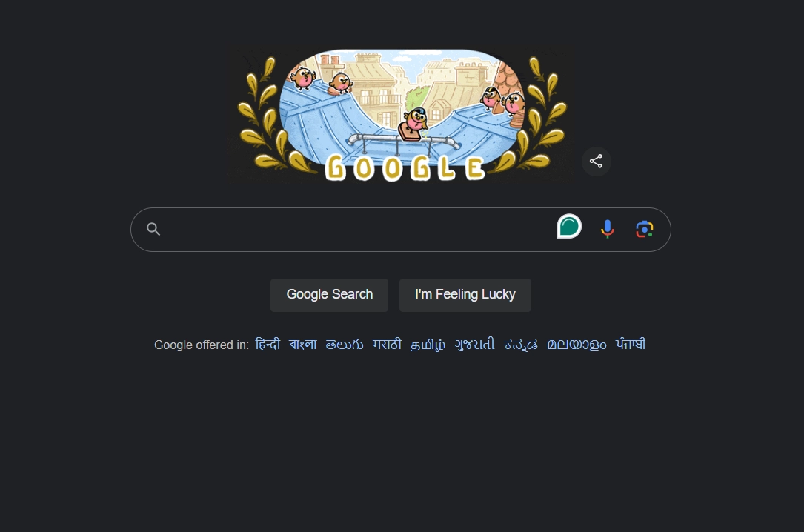804x532 pixels.
Task: Click the magnifying glass icon in search box
Action: coord(153,229)
